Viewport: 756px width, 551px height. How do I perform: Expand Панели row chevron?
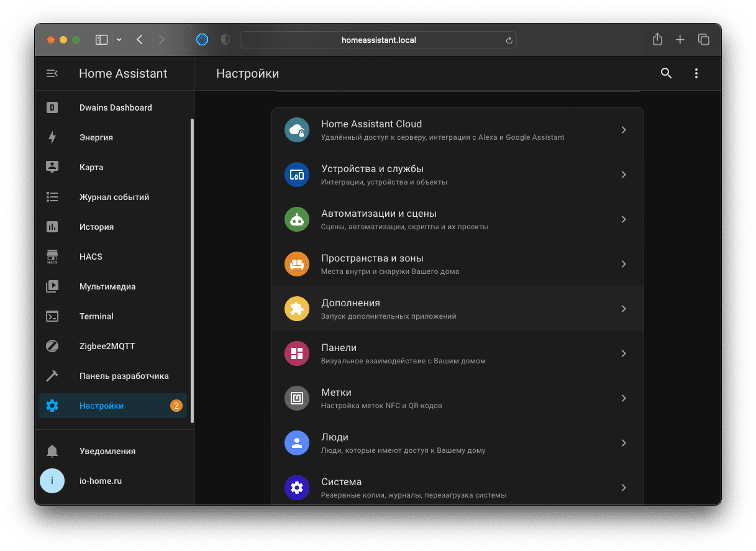click(x=624, y=353)
